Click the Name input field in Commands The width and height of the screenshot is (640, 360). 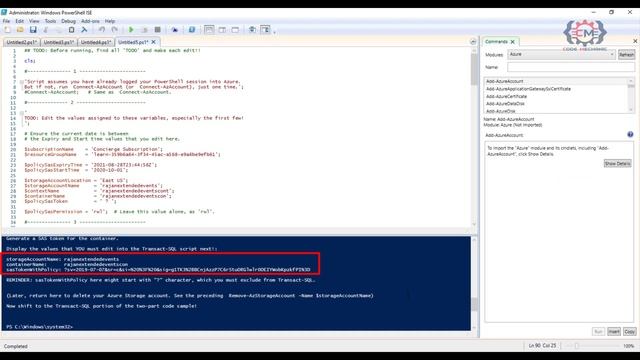571,67
